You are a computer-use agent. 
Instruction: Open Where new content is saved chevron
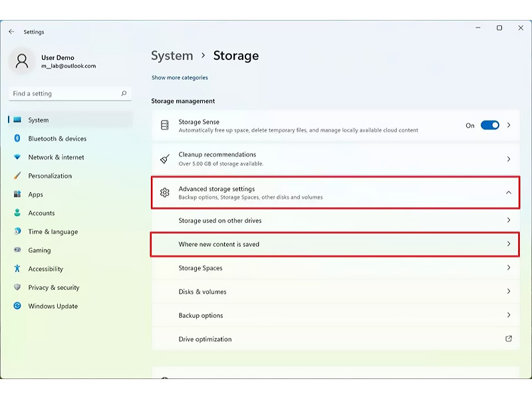(x=509, y=244)
